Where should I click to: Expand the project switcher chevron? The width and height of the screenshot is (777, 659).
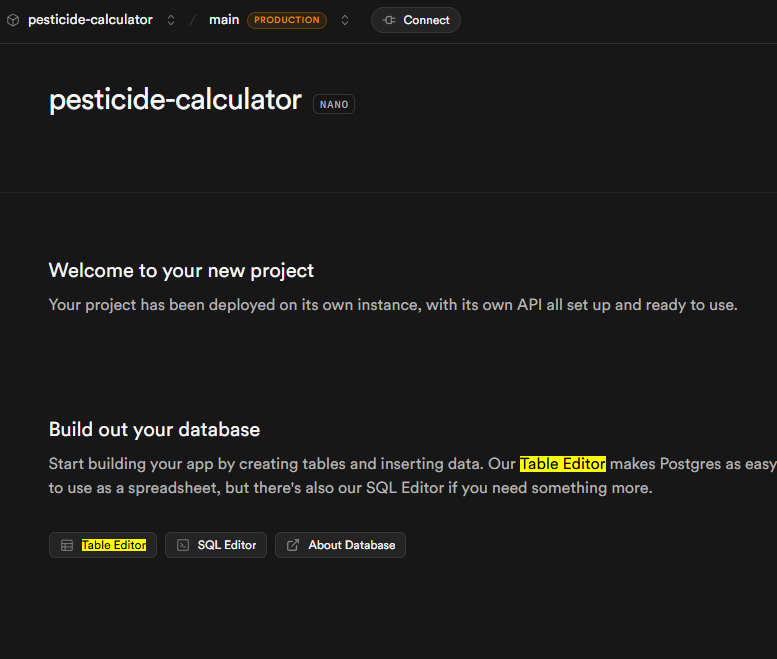pos(171,20)
